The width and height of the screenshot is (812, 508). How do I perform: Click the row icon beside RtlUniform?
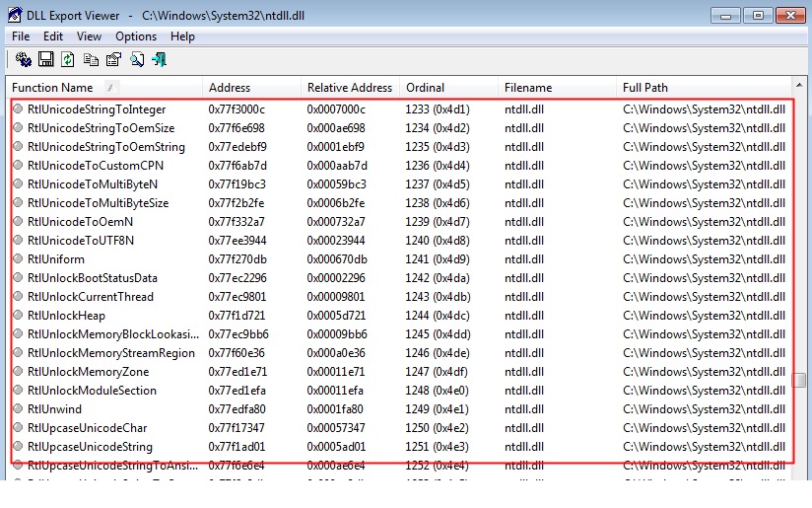pos(18,258)
